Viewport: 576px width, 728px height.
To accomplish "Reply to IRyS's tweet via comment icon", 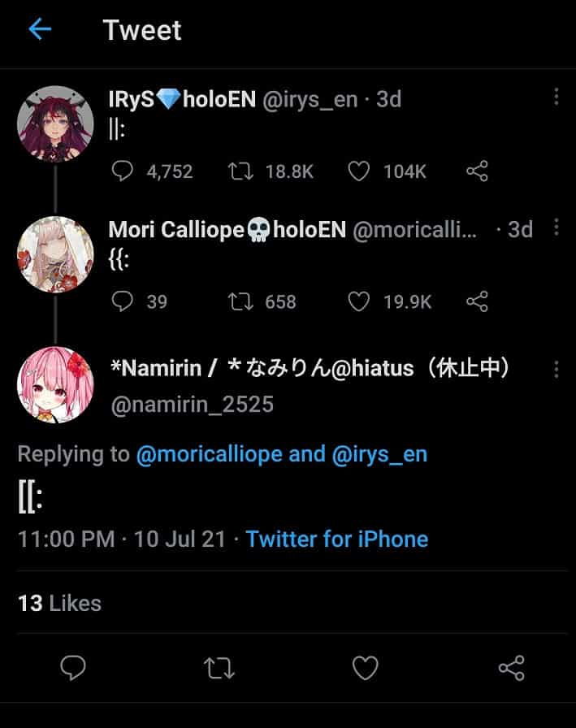I will (122, 171).
